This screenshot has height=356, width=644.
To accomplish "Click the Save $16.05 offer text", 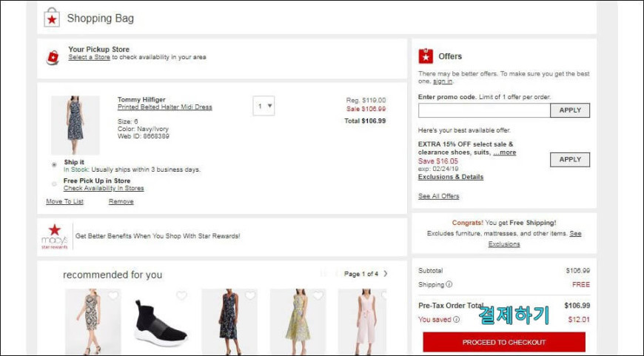I will point(437,161).
